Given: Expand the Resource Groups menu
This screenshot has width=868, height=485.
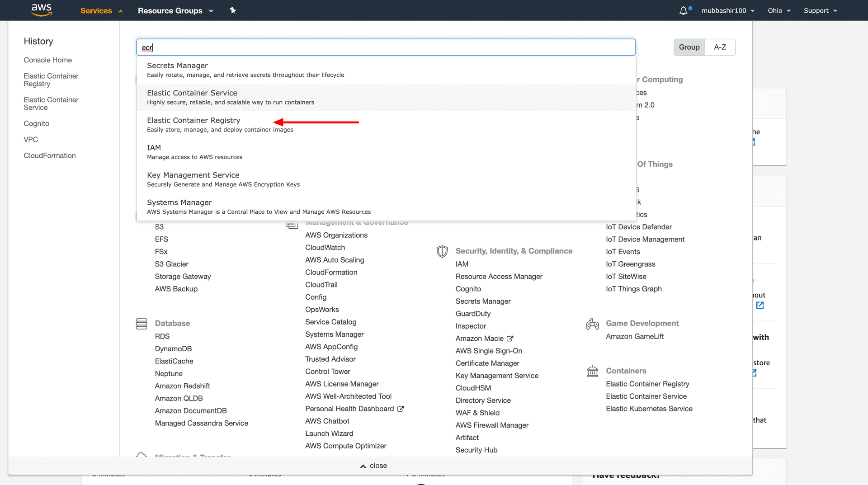Looking at the screenshot, I should (x=175, y=10).
